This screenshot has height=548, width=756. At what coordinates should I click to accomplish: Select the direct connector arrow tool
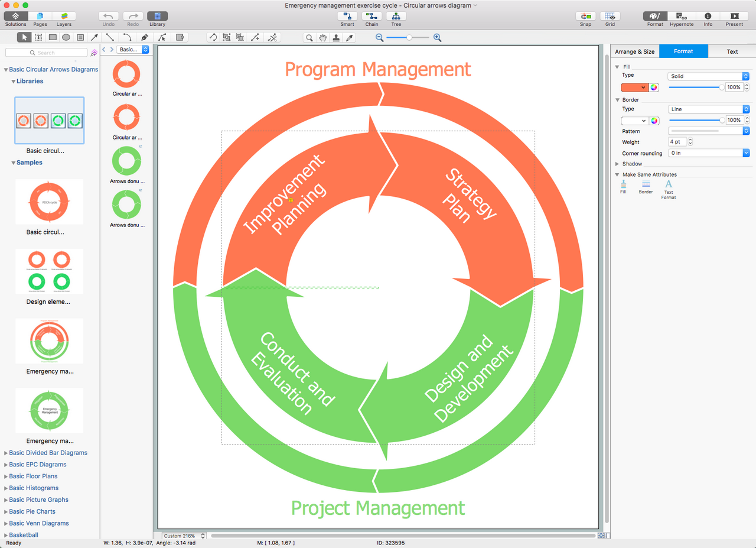[x=94, y=37]
